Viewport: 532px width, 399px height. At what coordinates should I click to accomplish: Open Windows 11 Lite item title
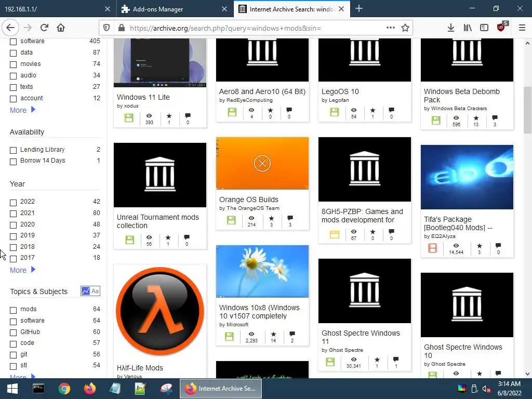coord(143,97)
